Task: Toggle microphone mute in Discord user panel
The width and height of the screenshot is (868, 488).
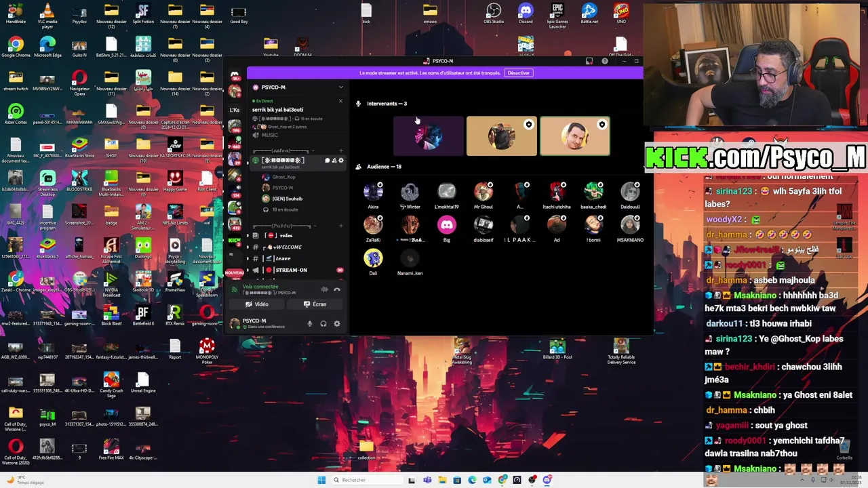Action: (310, 323)
